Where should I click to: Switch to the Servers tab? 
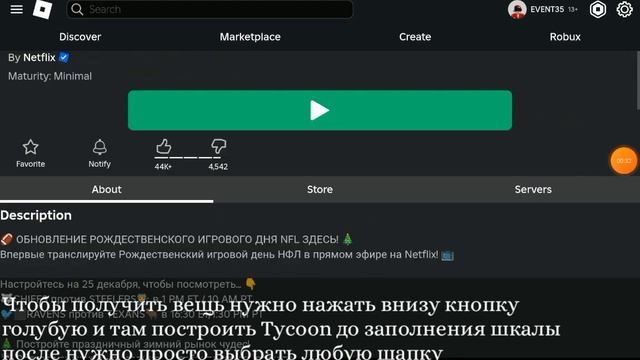[533, 189]
